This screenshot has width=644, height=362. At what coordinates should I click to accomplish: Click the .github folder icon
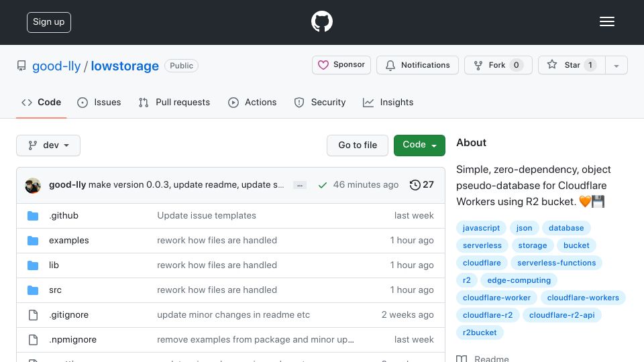33,216
